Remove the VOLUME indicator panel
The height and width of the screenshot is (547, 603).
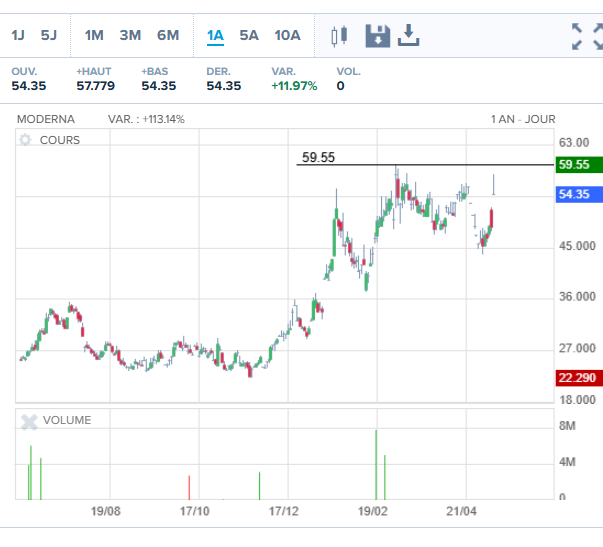[29, 422]
